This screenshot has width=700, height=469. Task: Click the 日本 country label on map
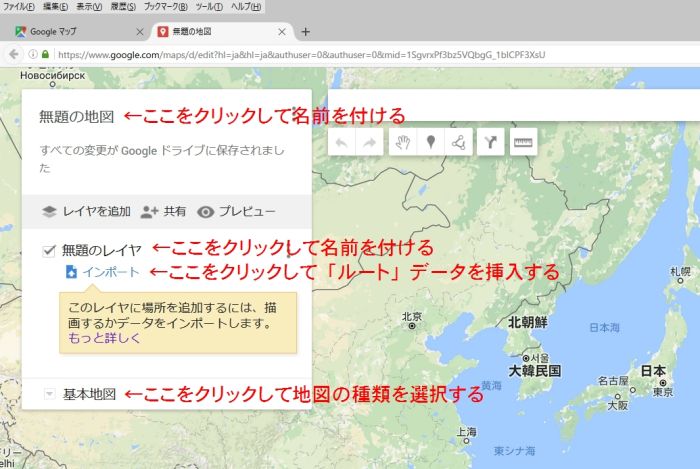[653, 370]
